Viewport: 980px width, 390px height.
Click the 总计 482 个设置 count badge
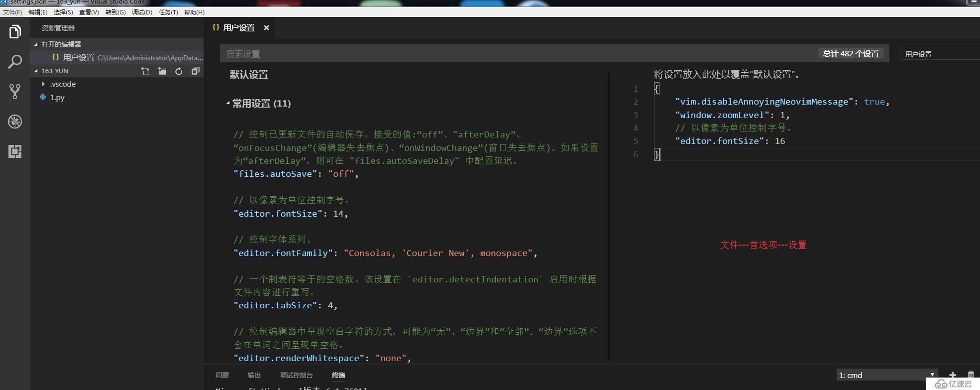[851, 53]
